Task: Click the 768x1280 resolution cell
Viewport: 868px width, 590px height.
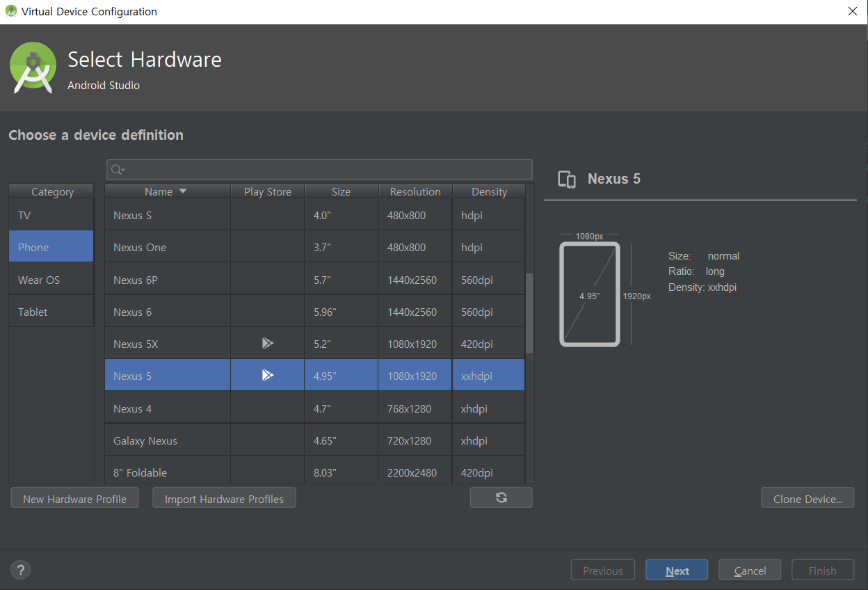Action: (415, 408)
